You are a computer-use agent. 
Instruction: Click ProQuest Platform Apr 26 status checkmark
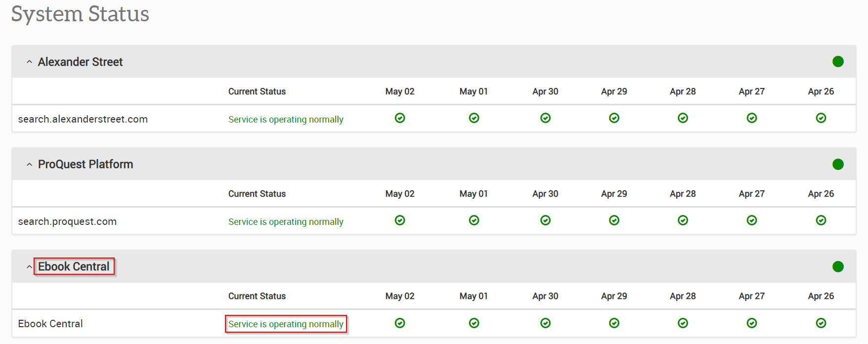tap(821, 220)
